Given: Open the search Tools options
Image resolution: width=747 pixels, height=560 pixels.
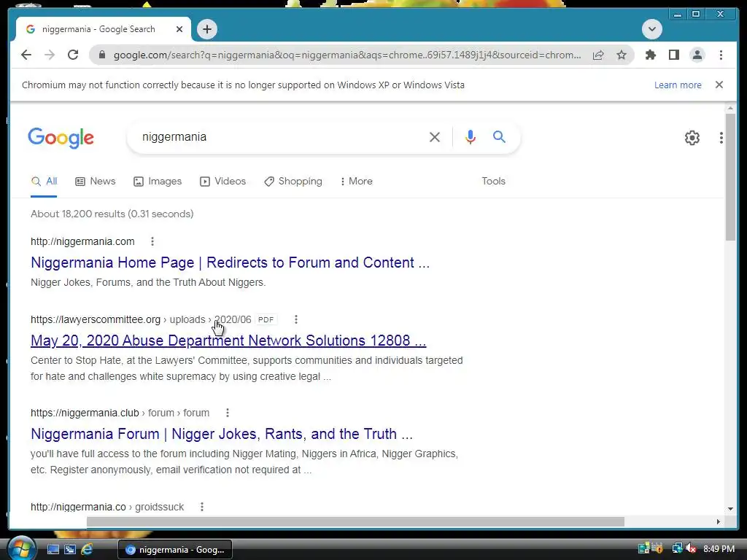Looking at the screenshot, I should pos(494,182).
